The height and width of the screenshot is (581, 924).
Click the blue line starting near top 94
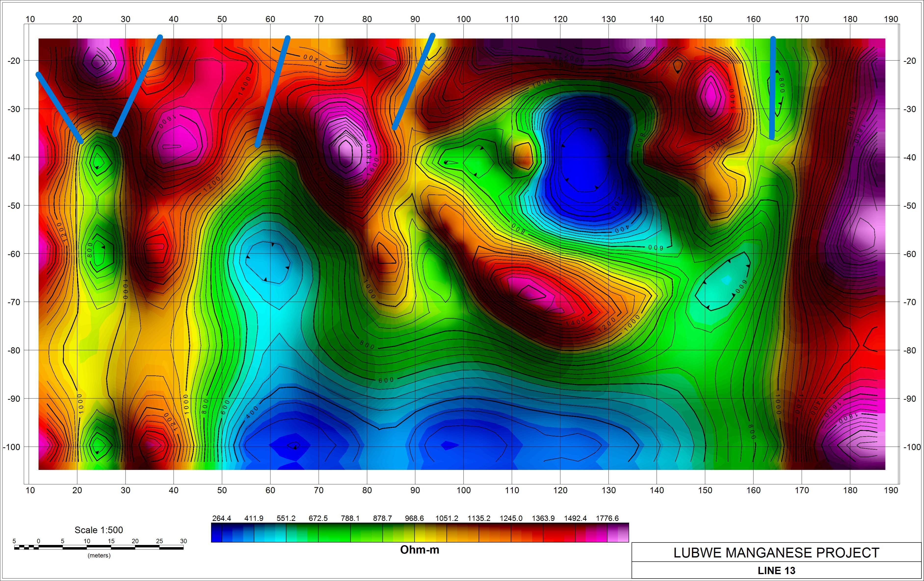[414, 81]
